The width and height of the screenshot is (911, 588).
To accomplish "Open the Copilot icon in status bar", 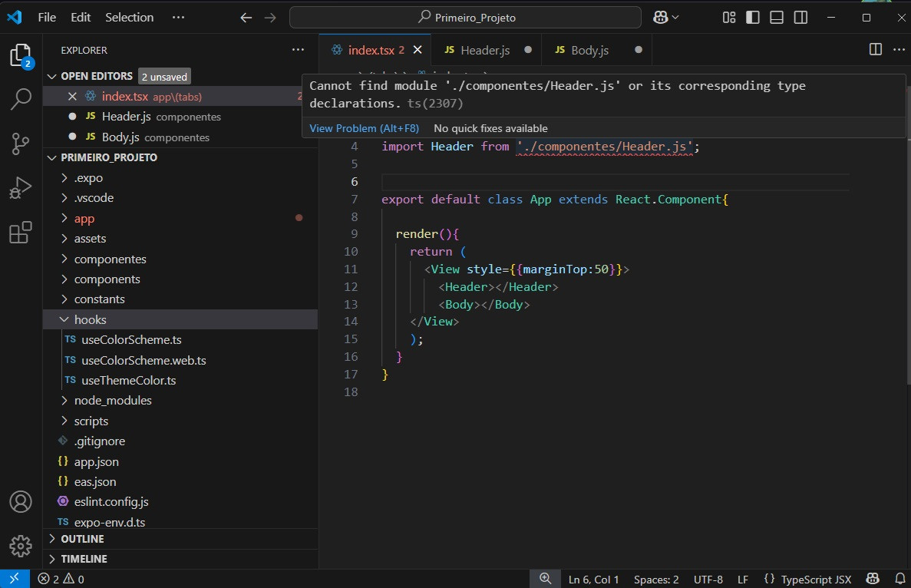I will pos(873,579).
